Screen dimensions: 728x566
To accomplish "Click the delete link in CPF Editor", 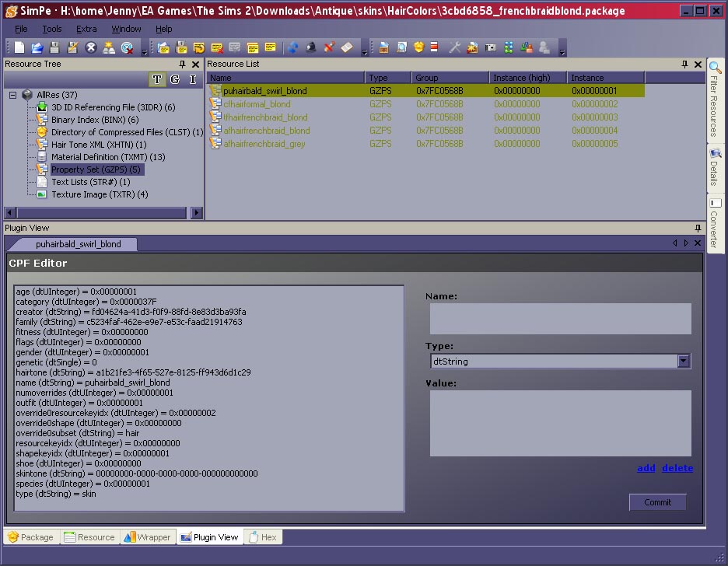I will 677,468.
